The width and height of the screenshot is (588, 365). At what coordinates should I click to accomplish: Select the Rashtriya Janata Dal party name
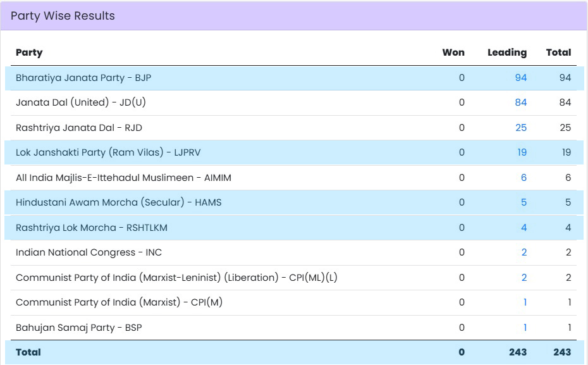click(x=79, y=128)
